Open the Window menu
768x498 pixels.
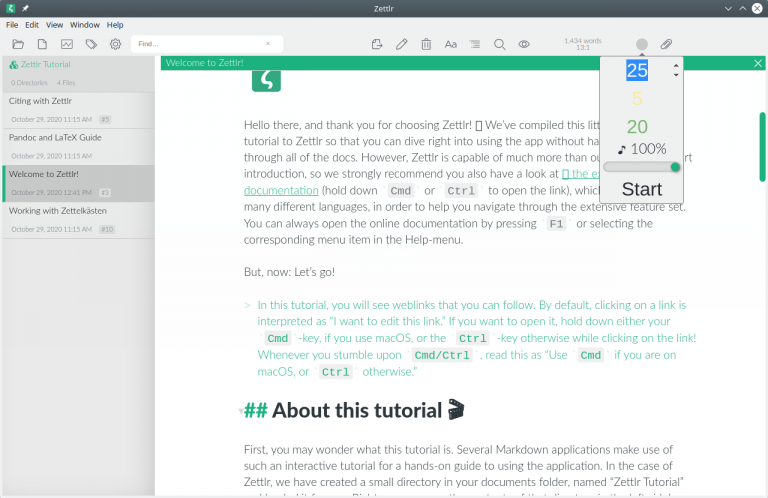85,25
